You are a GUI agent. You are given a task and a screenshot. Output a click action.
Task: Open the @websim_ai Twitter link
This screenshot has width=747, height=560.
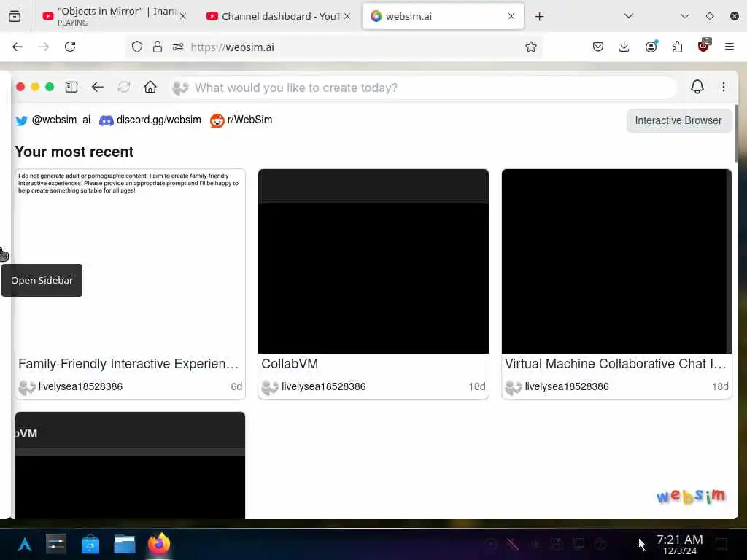(53, 120)
